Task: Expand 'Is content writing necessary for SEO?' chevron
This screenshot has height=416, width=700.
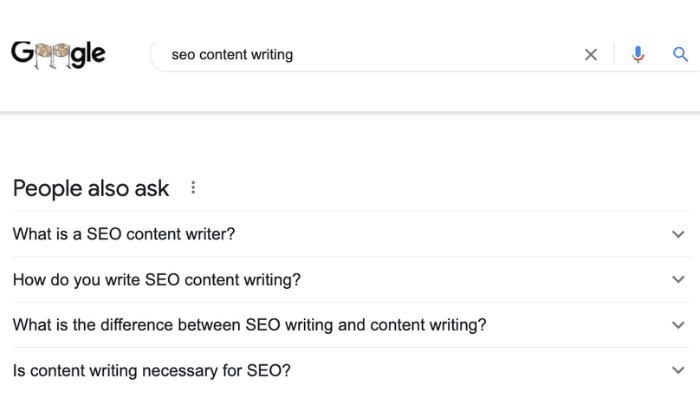Action: coord(679,371)
